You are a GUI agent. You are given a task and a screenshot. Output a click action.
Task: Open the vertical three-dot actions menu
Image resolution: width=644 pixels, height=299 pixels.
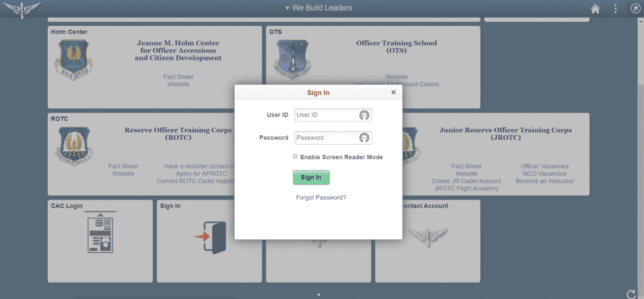click(x=616, y=9)
